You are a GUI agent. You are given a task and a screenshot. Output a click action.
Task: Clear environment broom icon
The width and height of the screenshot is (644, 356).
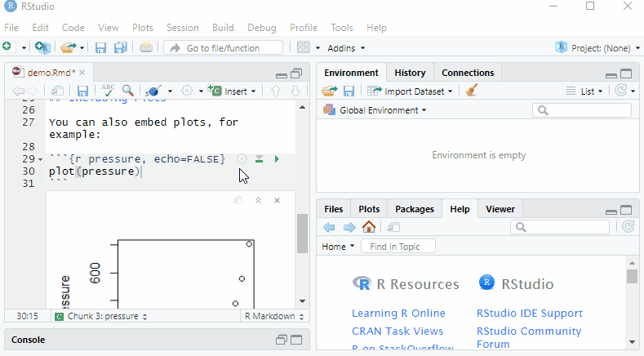point(471,91)
